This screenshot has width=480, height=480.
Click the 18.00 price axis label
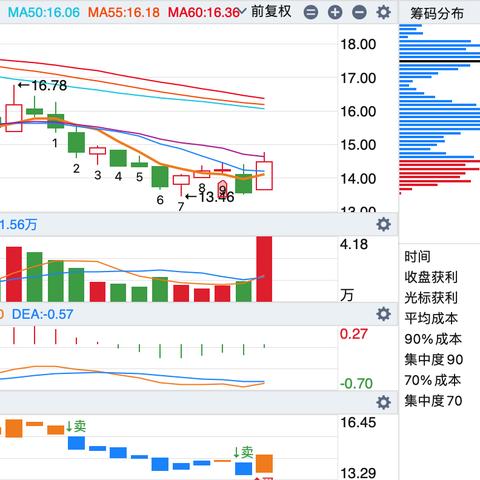[x=358, y=44]
